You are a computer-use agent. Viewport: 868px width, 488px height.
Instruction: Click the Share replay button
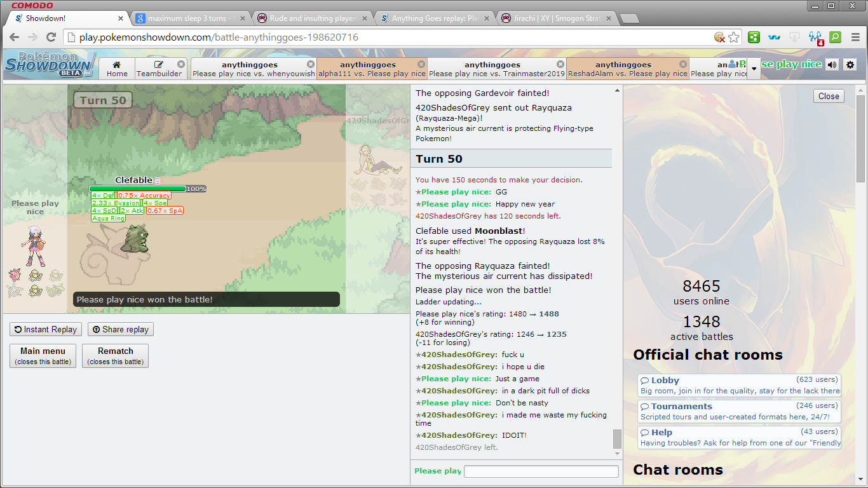121,329
